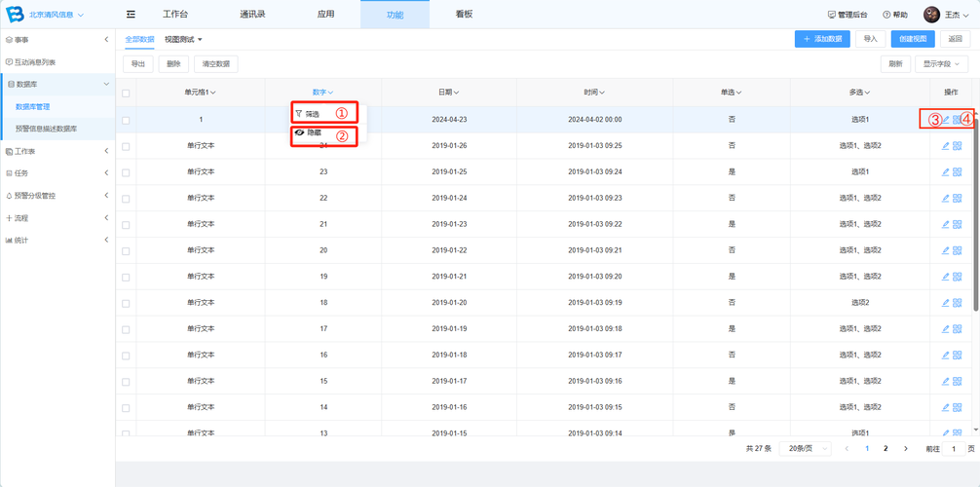Open 北京清风信息 organization switcher

pyautogui.click(x=57, y=15)
